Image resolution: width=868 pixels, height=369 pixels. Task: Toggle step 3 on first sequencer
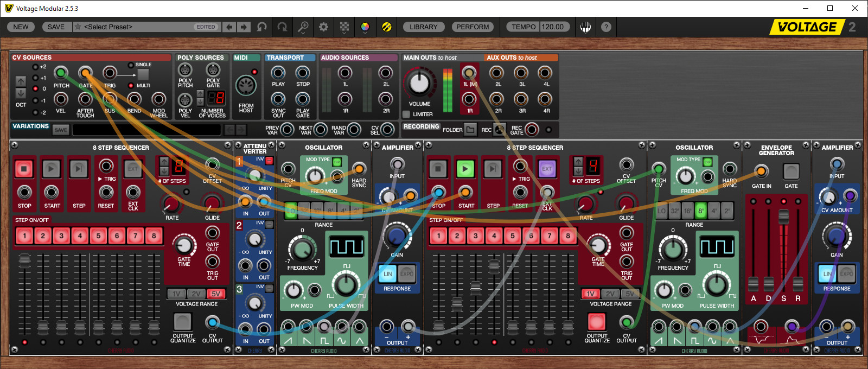(x=61, y=236)
